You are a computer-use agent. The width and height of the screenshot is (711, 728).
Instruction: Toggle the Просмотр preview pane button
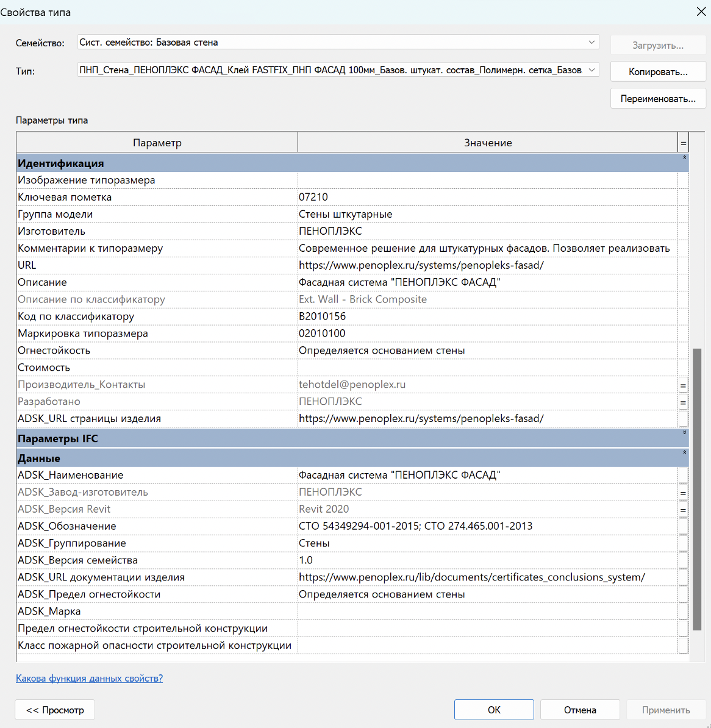55,710
